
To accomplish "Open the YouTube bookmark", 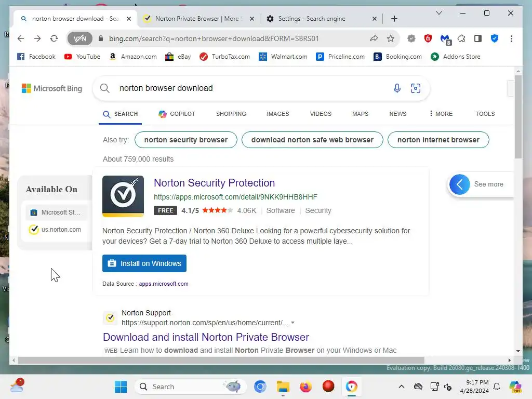I will tap(83, 57).
